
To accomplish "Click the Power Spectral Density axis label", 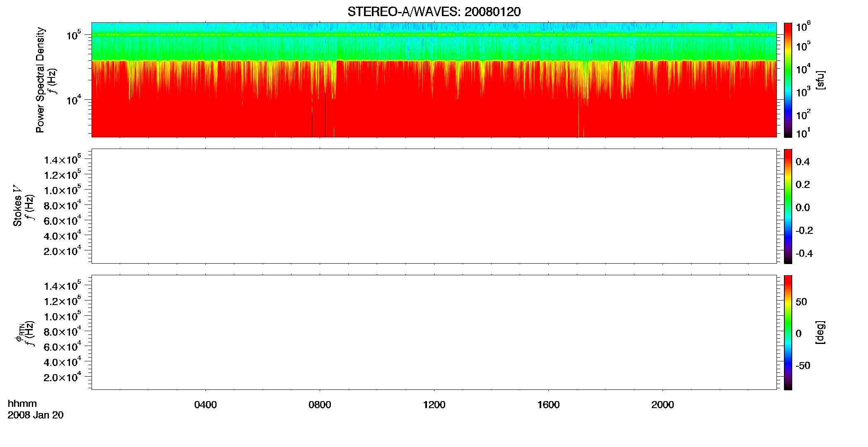I will (x=40, y=80).
